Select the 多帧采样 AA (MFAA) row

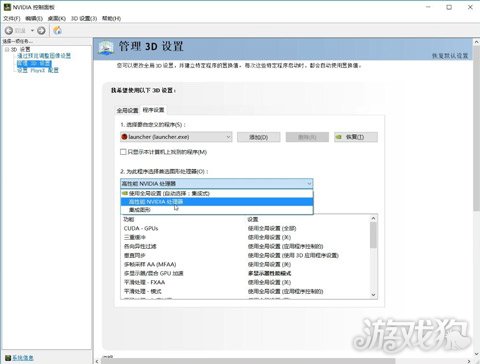pyautogui.click(x=245, y=264)
